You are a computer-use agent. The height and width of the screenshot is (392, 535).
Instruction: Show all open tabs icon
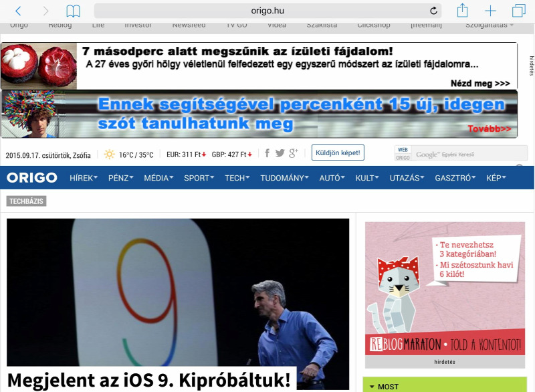(519, 11)
